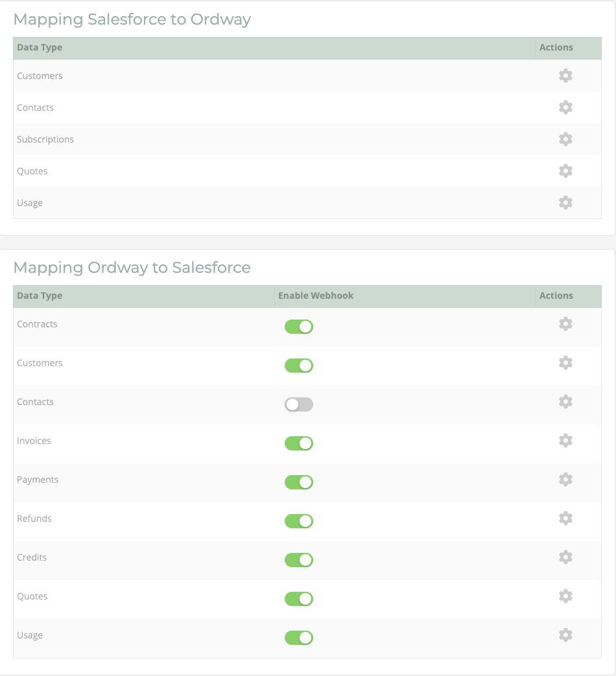Click the "Credits" data type text
616x676 pixels.
pos(32,557)
